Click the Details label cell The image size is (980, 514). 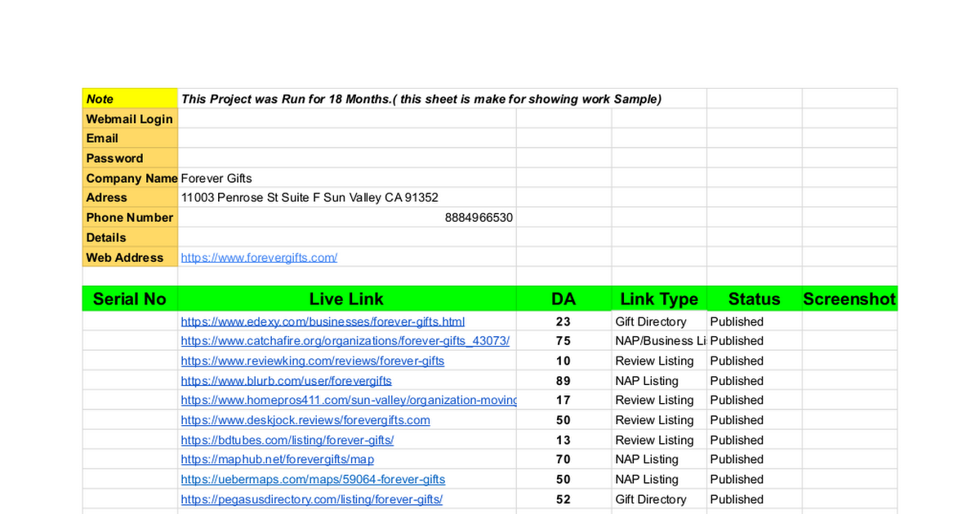130,237
